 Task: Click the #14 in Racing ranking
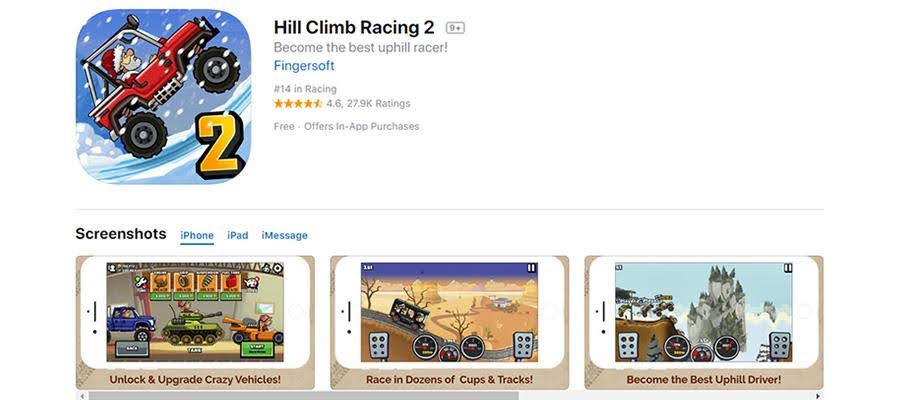click(305, 89)
